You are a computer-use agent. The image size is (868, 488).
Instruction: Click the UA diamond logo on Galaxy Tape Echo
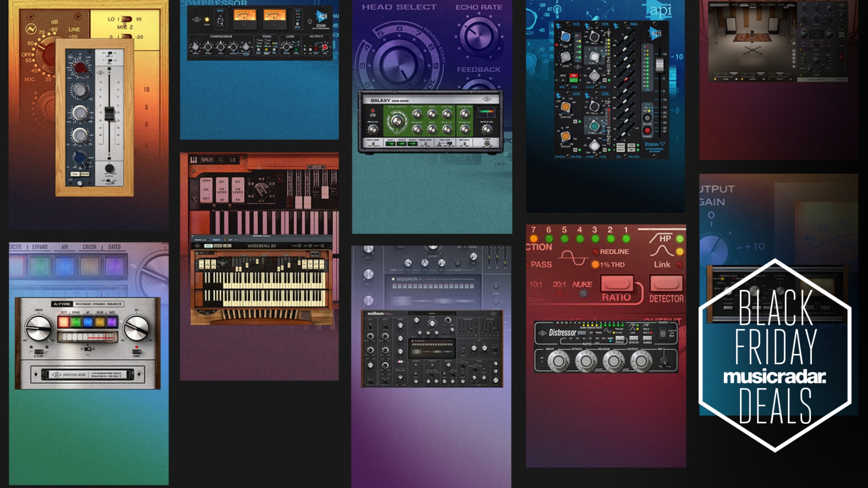(487, 99)
